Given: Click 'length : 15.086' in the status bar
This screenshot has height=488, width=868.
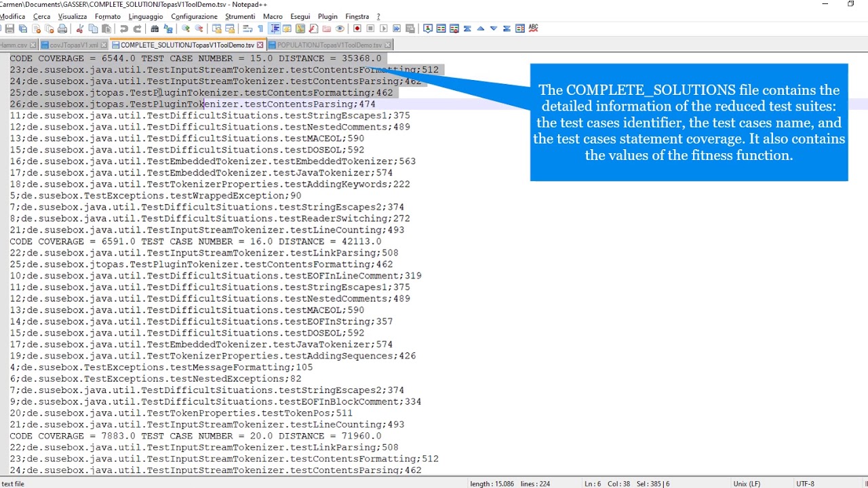Looking at the screenshot, I should [x=492, y=483].
